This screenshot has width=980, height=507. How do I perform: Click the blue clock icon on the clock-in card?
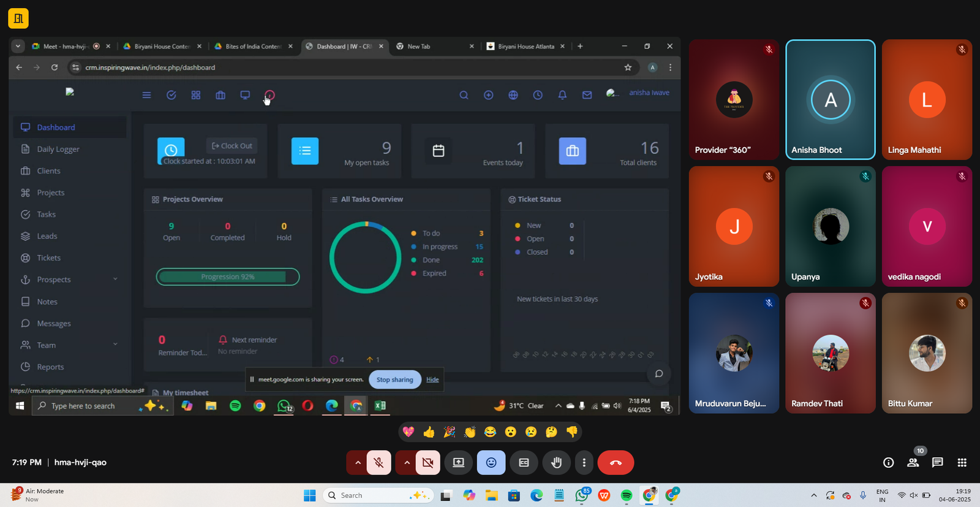click(171, 150)
